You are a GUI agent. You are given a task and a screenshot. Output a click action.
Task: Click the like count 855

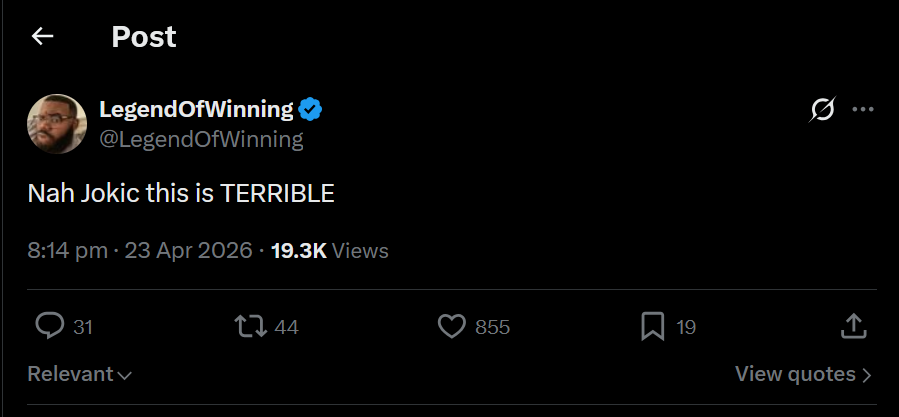[x=492, y=327]
